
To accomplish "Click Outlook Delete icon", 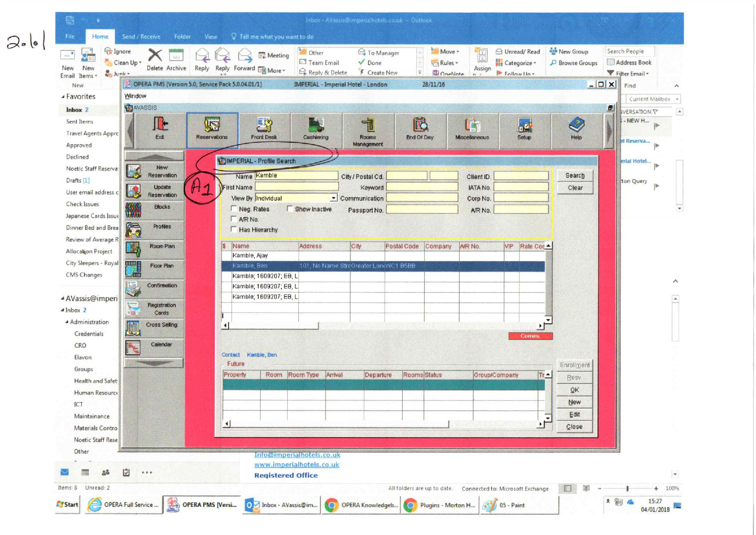I will [x=155, y=60].
